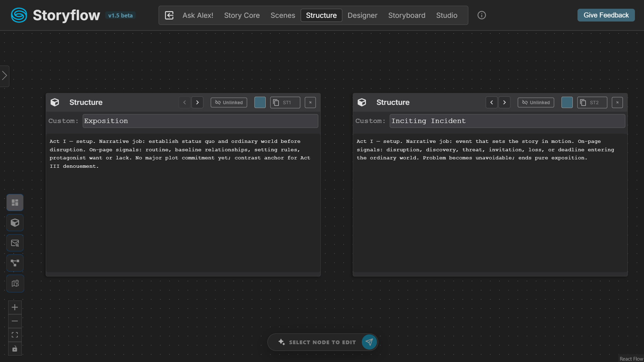Open the mail search icon in left sidebar

[15, 243]
